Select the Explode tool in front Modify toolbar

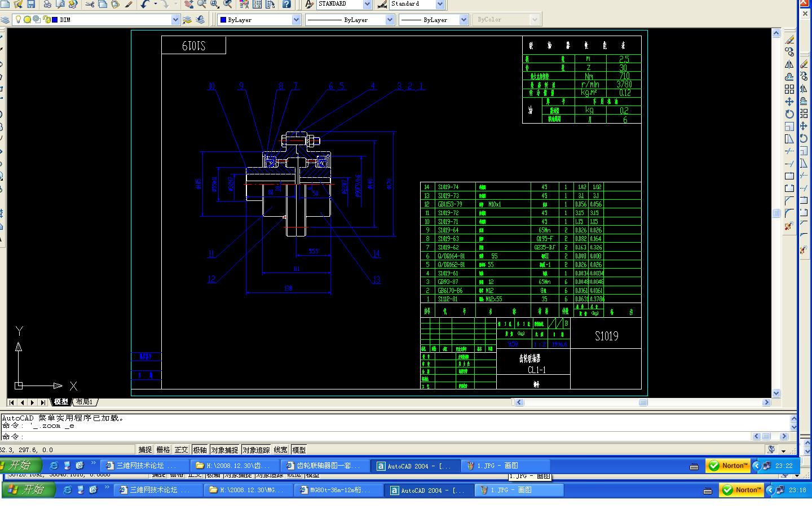(789, 226)
